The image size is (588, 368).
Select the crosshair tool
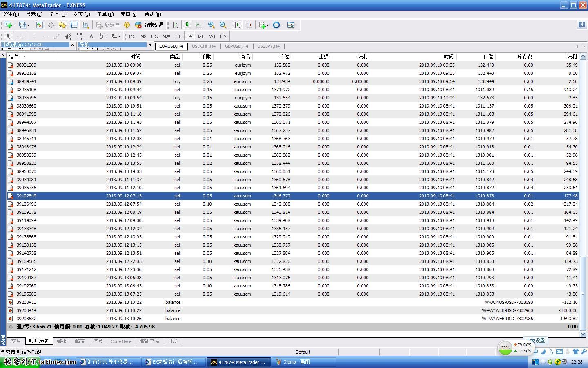click(x=20, y=36)
